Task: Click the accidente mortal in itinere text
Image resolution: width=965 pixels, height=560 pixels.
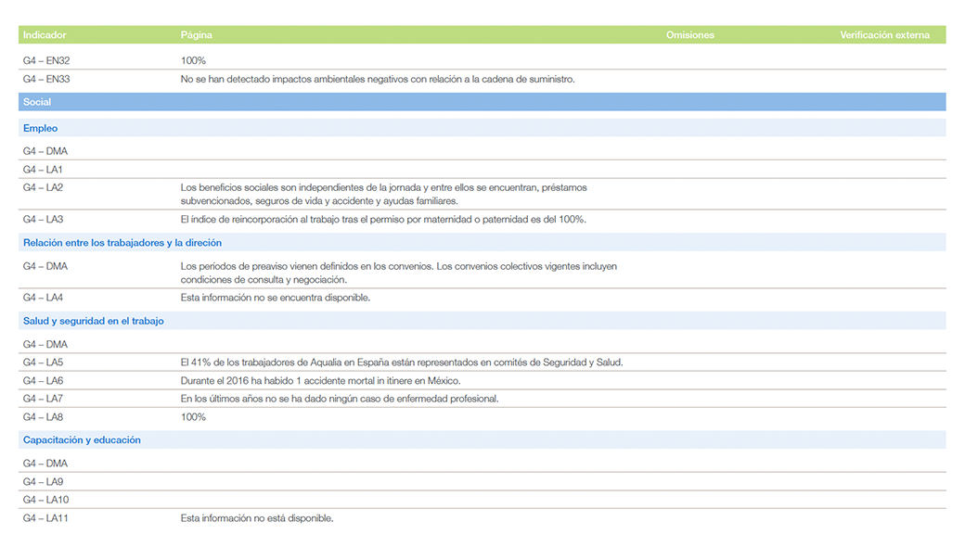Action: [320, 381]
